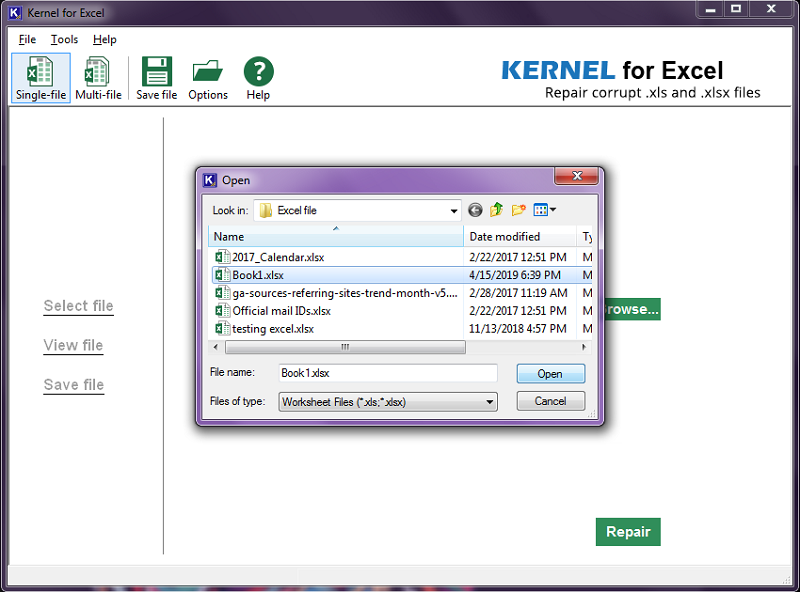Screen dimensions: 800x592
Task: Go up one folder level
Action: (496, 210)
